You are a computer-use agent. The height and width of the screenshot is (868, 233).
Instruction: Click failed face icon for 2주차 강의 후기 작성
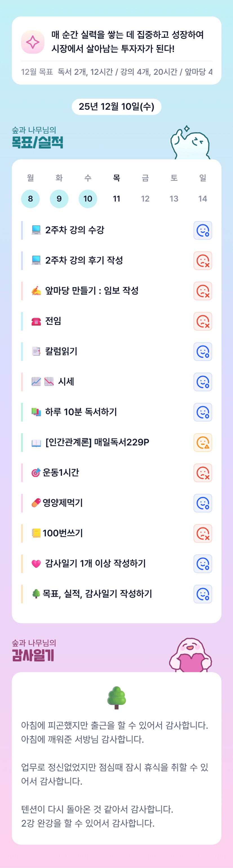coord(203,261)
